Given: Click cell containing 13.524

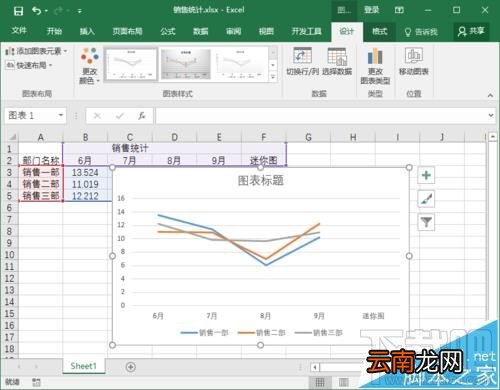Looking at the screenshot, I should pos(85,172).
